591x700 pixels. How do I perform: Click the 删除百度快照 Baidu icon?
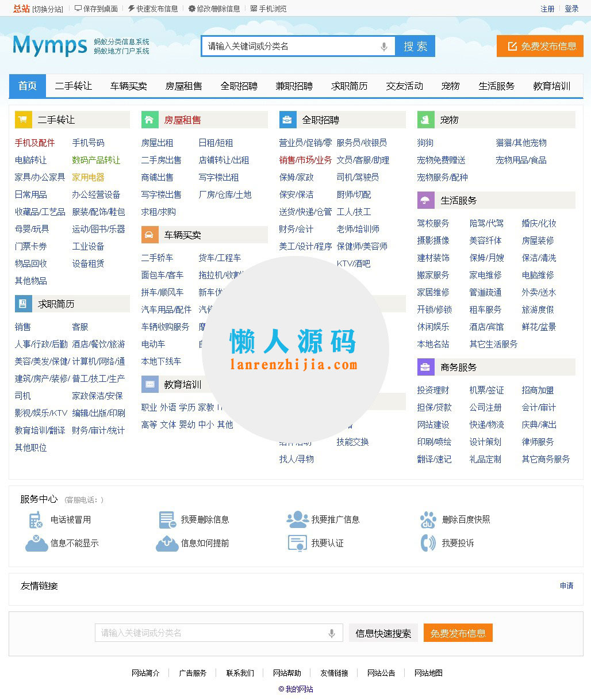point(428,519)
